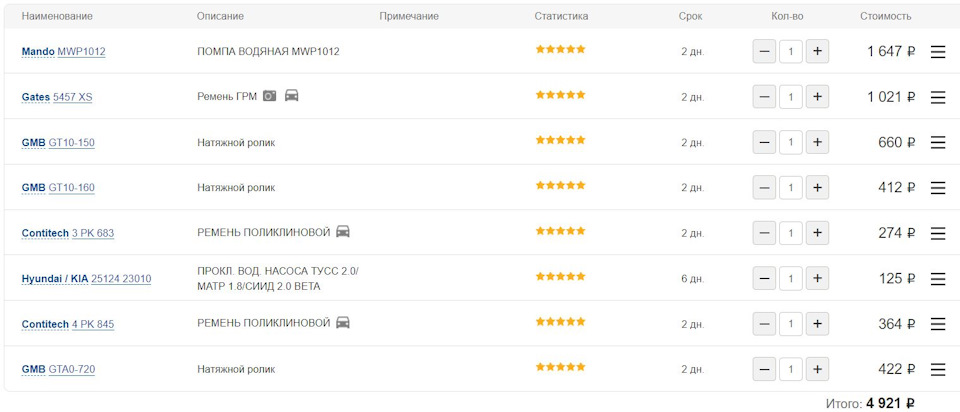960x412 pixels.
Task: Sort by Стоимость column header
Action: [885, 16]
